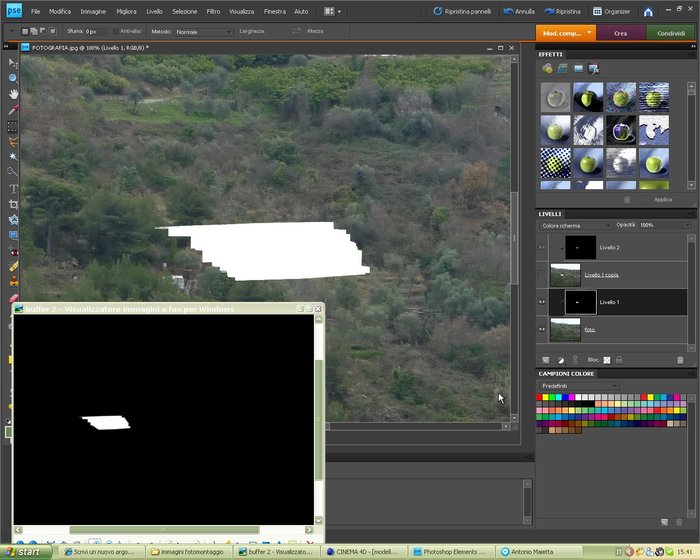
Task: Click the Annulla undo button
Action: click(519, 12)
